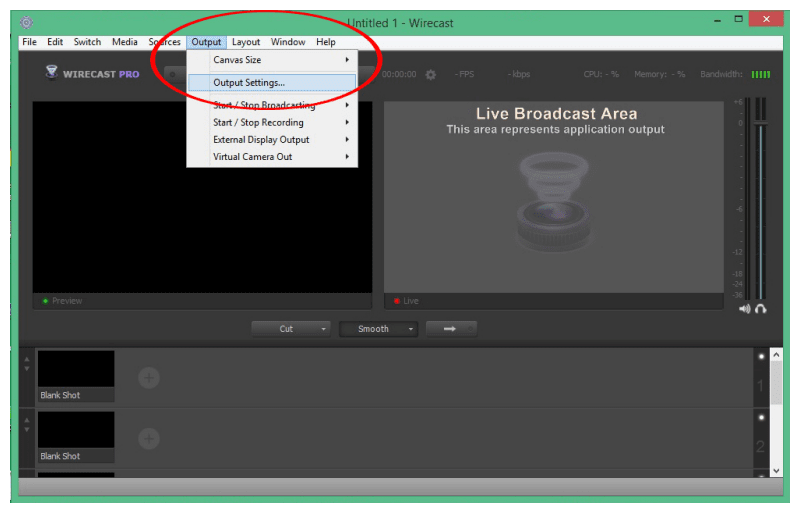Maximize the Wirecast window

pos(738,19)
